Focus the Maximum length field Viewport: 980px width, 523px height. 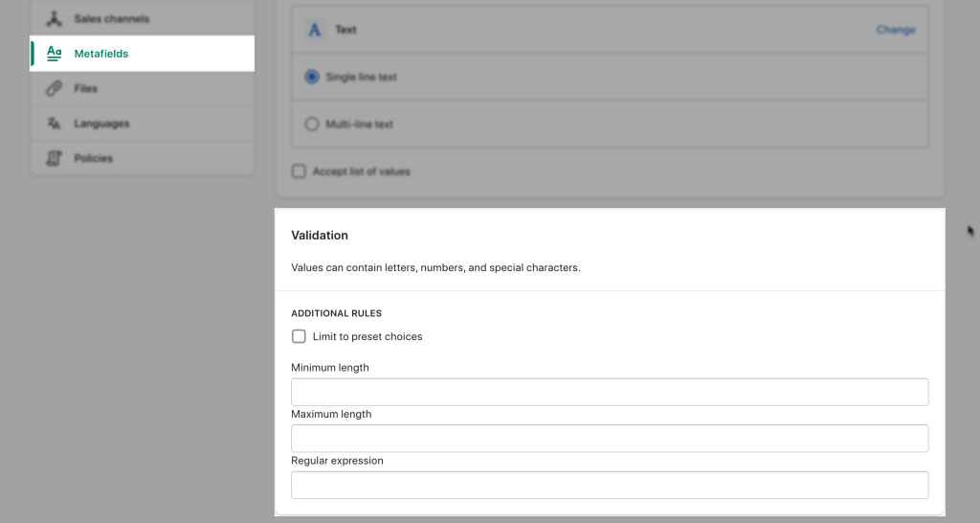click(610, 439)
